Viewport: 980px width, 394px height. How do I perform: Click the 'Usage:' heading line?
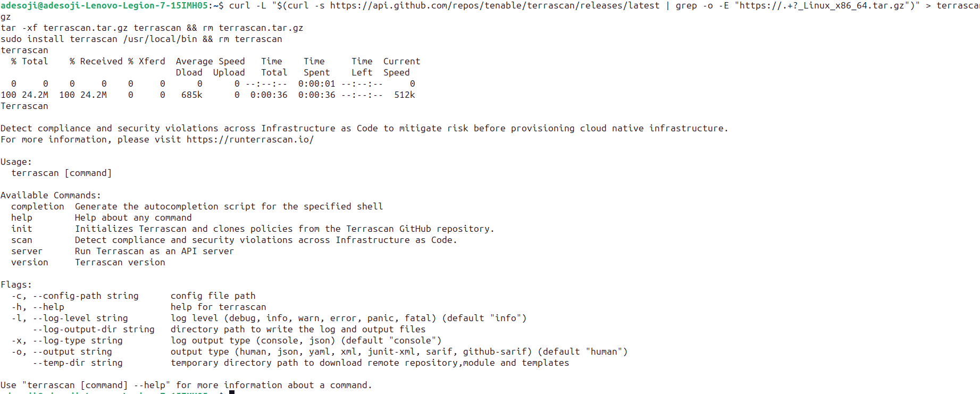pyautogui.click(x=16, y=162)
